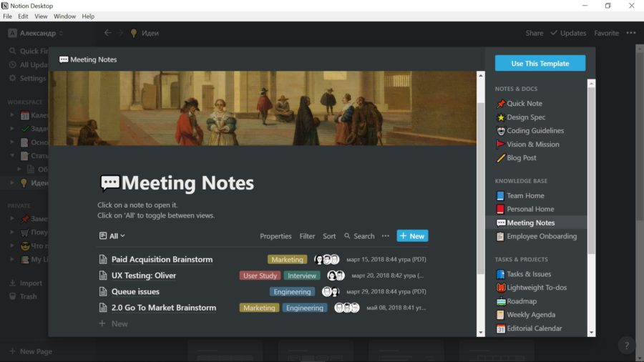Image resolution: width=644 pixels, height=362 pixels.
Task: Click the Coding Guidelines icon
Action: pyautogui.click(x=501, y=131)
